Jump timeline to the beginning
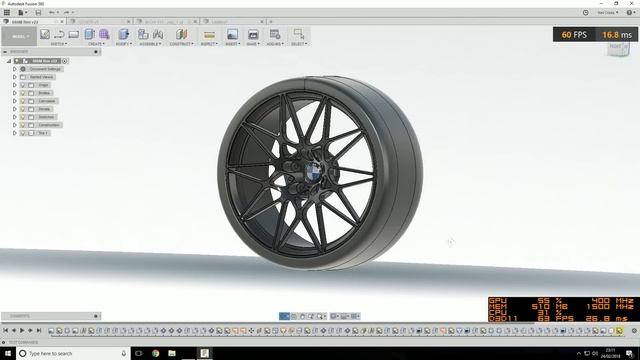This screenshot has height=360, width=640. tap(6, 331)
